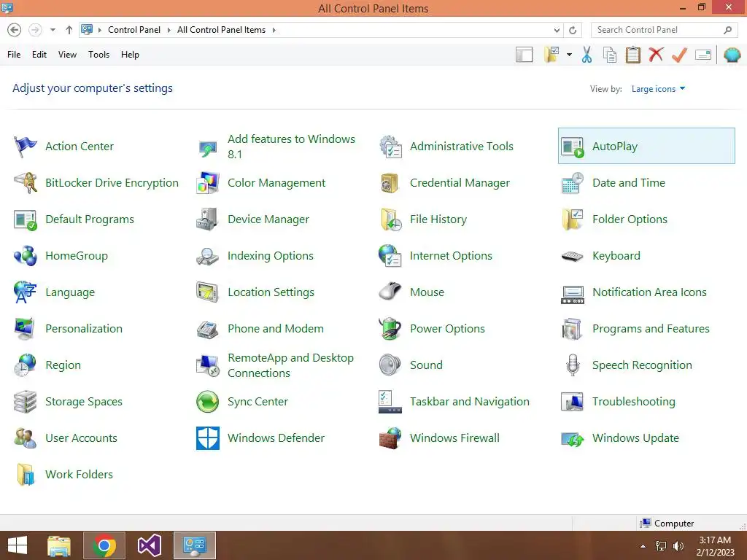Open the Indexing Options icon
747x560 pixels.
click(208, 256)
